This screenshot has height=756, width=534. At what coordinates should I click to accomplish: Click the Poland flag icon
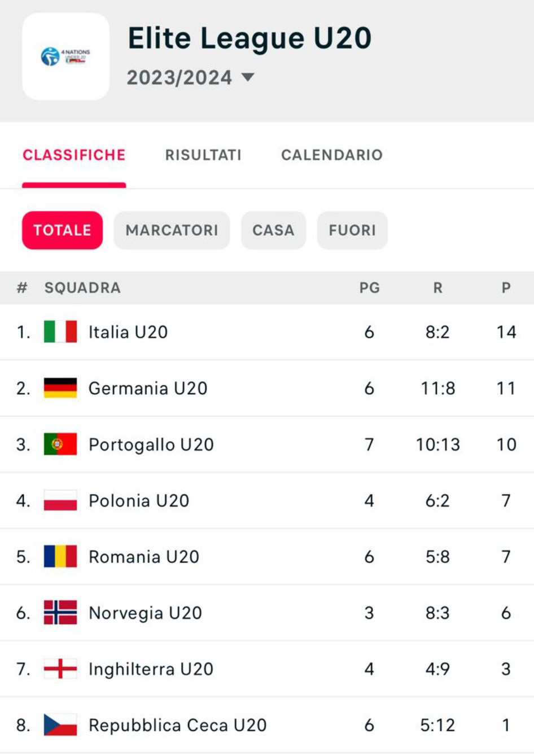[60, 500]
